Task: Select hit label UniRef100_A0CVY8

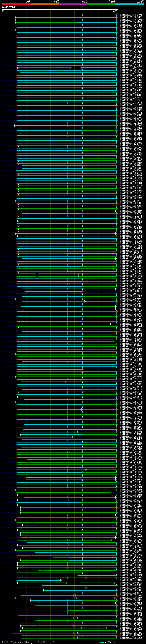Action: click(131, 67)
